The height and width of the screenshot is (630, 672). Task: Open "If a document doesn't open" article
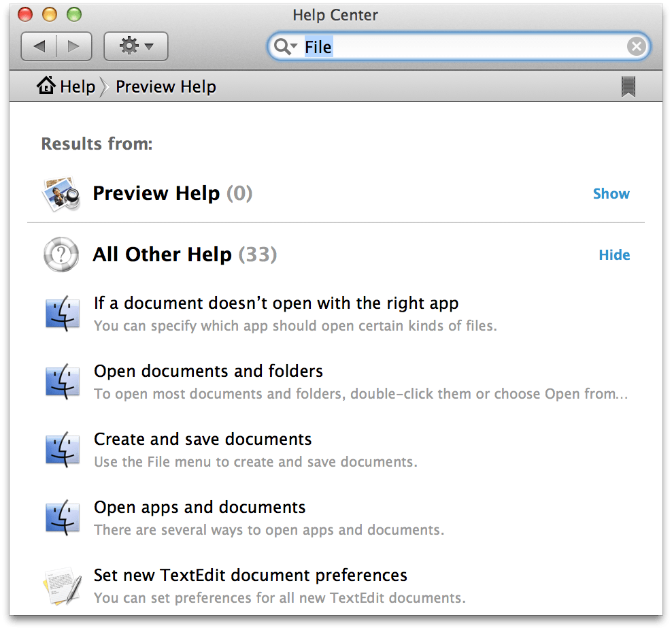tap(276, 303)
